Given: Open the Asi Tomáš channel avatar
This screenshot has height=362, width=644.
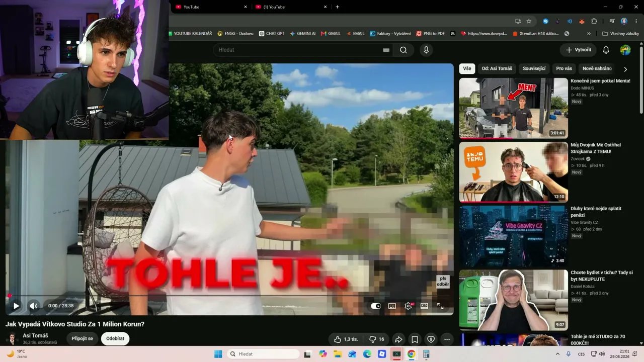Looking at the screenshot, I should click(x=12, y=338).
